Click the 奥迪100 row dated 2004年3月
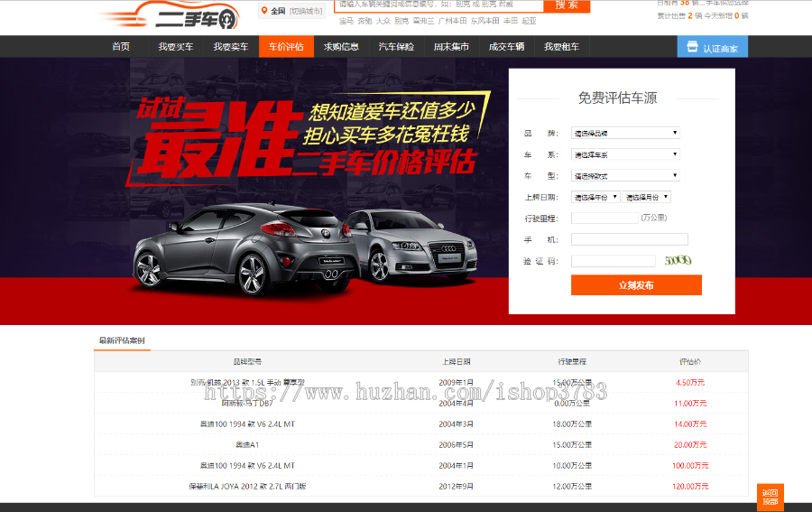The height and width of the screenshot is (512, 812). click(x=421, y=424)
